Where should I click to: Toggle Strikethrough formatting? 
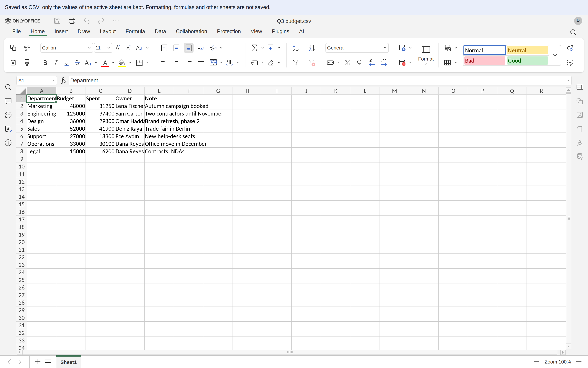77,63
